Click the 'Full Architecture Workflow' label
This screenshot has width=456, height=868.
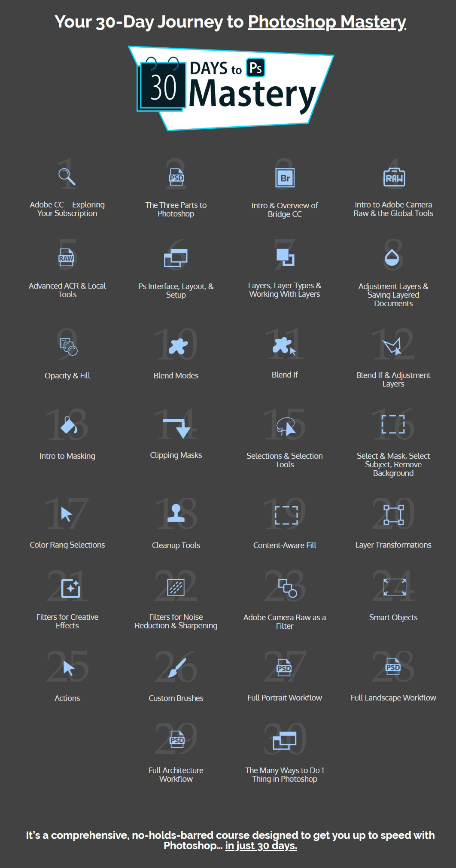176,775
